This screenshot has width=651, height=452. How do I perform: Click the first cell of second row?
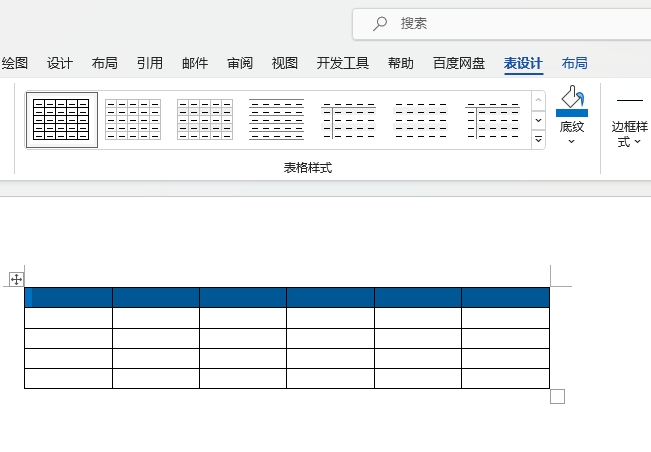tap(69, 318)
